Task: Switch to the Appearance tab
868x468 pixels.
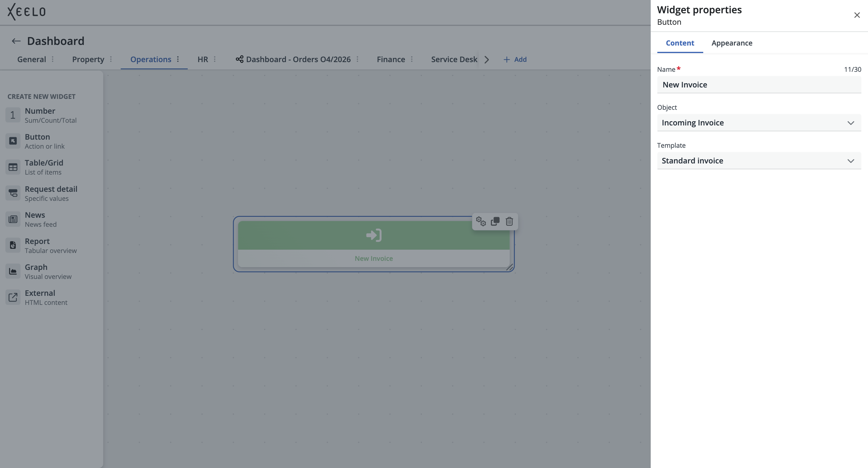Action: click(732, 43)
